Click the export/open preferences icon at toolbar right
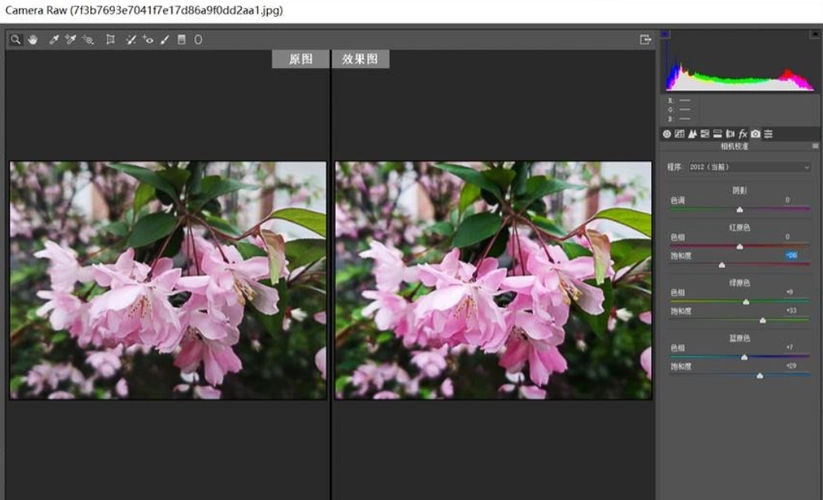The image size is (823, 500). point(646,39)
